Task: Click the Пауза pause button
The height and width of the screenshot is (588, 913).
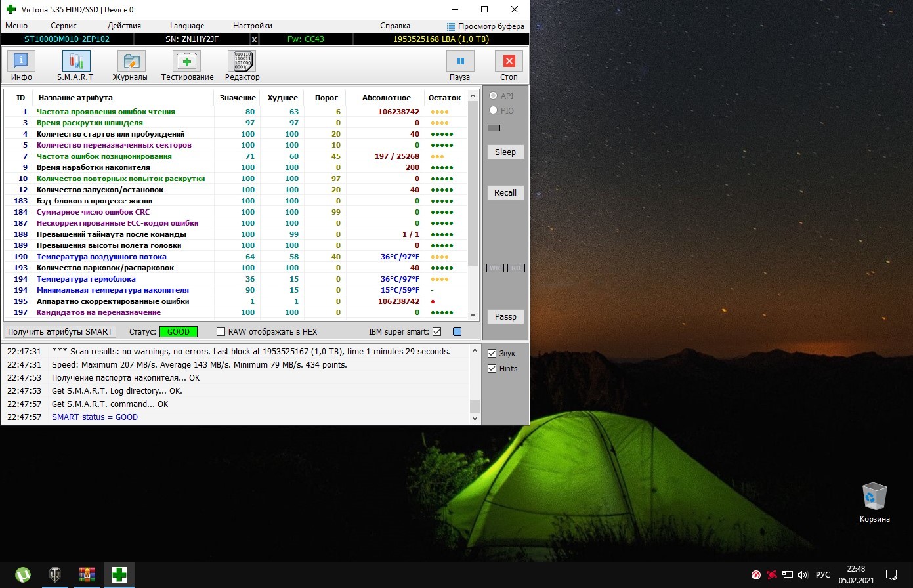Action: click(460, 66)
